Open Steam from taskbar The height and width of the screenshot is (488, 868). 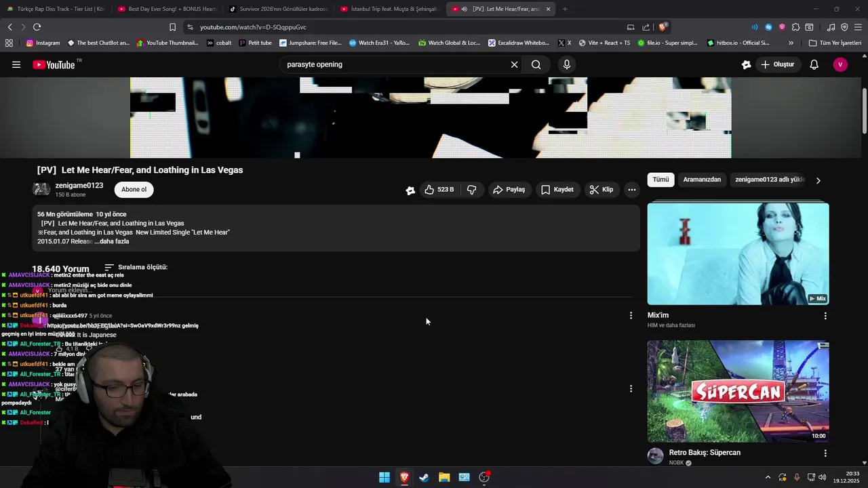tap(424, 477)
